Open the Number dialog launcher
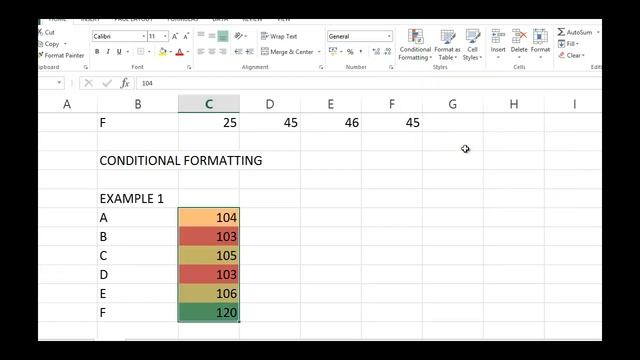The height and width of the screenshot is (360, 640). [x=391, y=67]
